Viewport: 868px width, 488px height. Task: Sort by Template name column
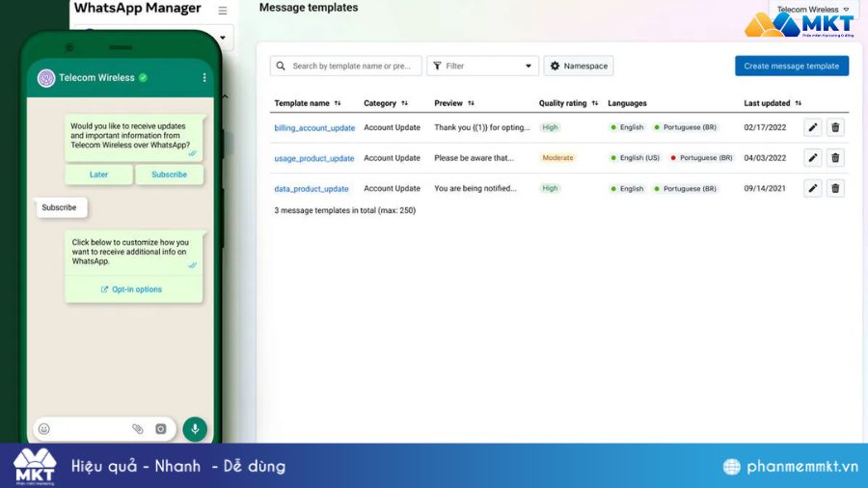pos(338,103)
